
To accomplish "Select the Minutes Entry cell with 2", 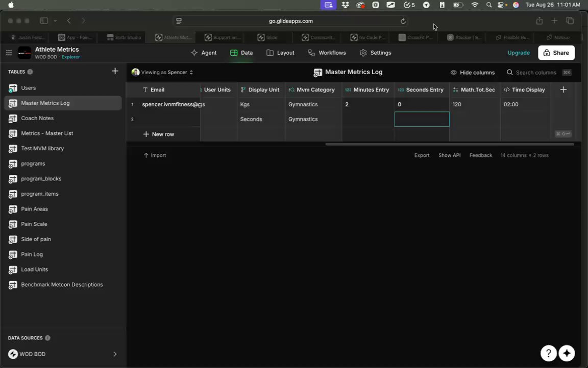I will pos(368,104).
